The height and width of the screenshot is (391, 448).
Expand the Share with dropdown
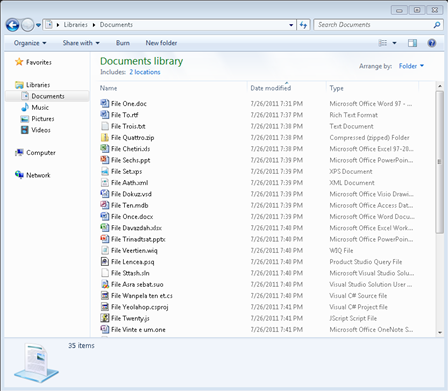pyautogui.click(x=81, y=43)
